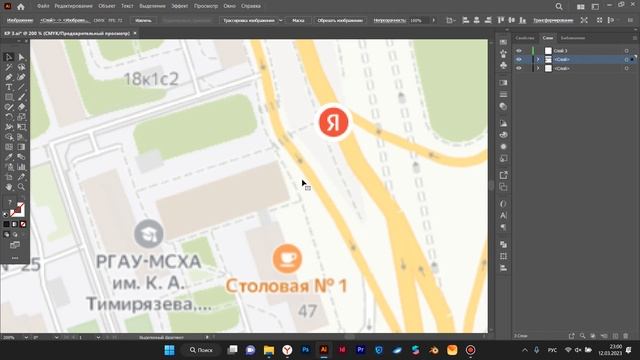Toggle visibility of the highlighted <Слой> layer

tap(519, 60)
